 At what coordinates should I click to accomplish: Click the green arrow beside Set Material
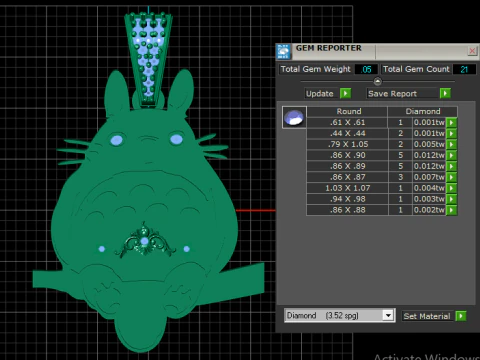(x=461, y=316)
